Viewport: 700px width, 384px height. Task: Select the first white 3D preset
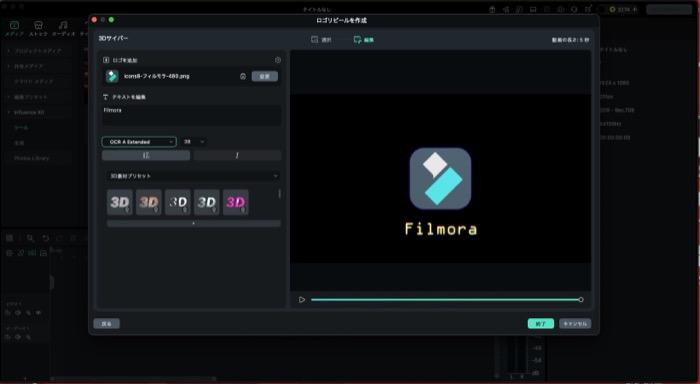point(120,202)
